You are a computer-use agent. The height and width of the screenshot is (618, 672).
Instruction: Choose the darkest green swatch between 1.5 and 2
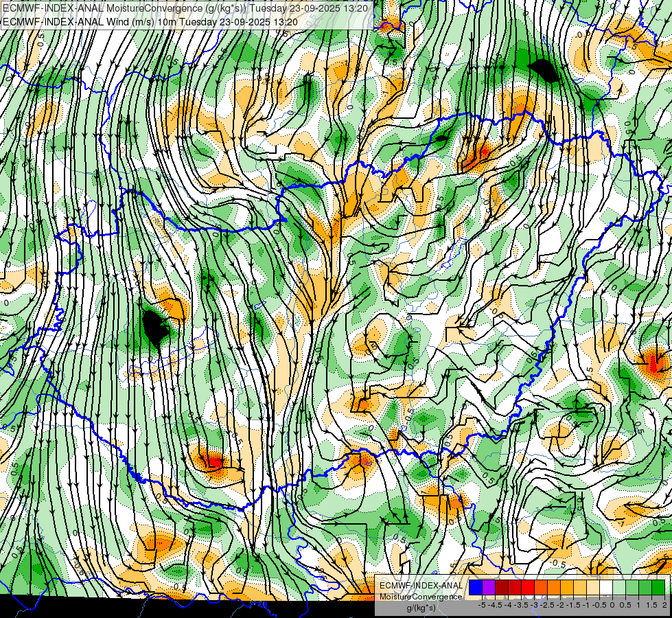pos(658,588)
